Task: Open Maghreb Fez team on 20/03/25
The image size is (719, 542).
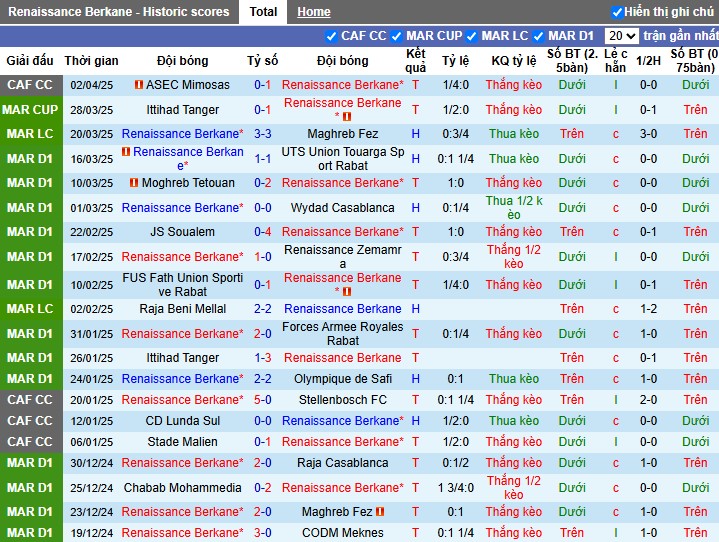Action: click(x=343, y=134)
